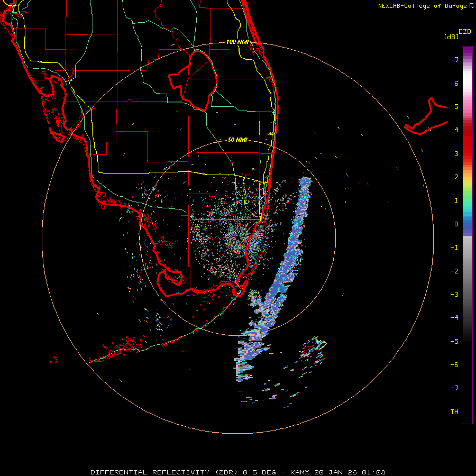This screenshot has height=476, width=476.
Task: Select the -1 value on the color scale
Action: pyautogui.click(x=454, y=248)
